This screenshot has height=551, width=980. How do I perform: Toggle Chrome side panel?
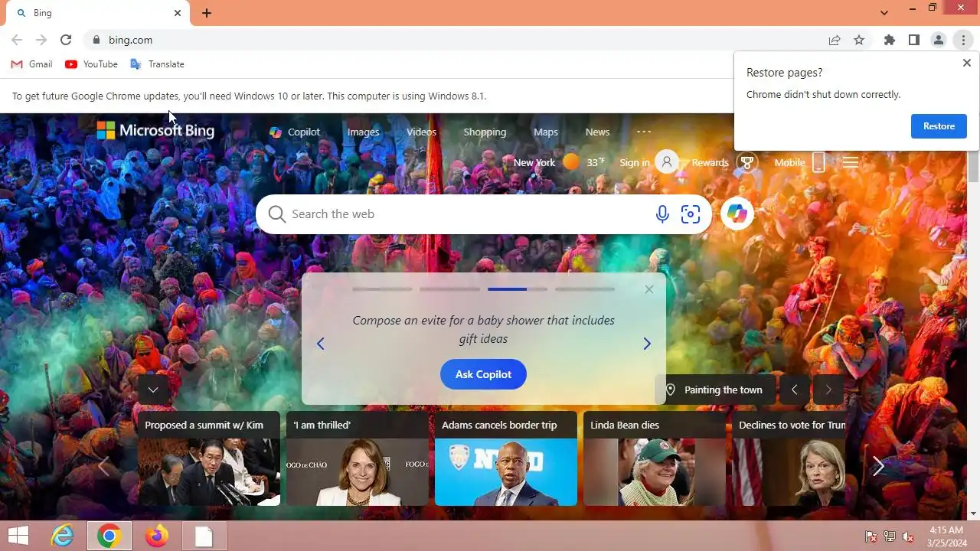pyautogui.click(x=914, y=40)
